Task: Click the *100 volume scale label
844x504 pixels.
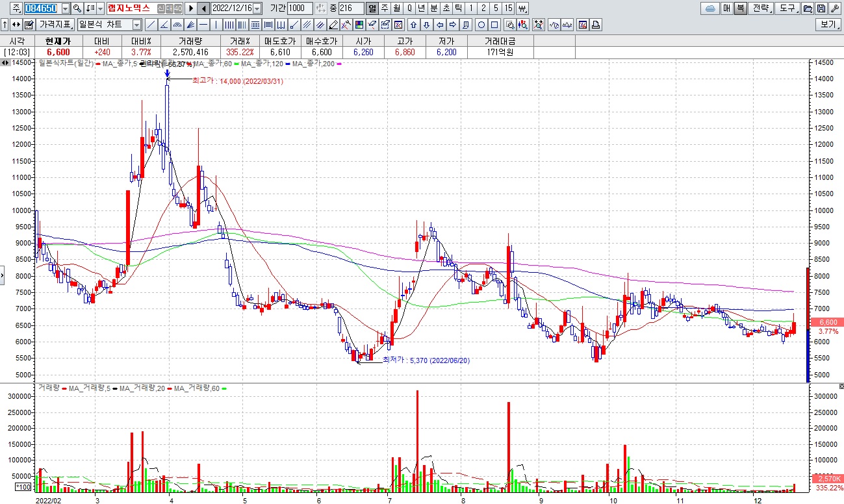Action: coord(23,486)
